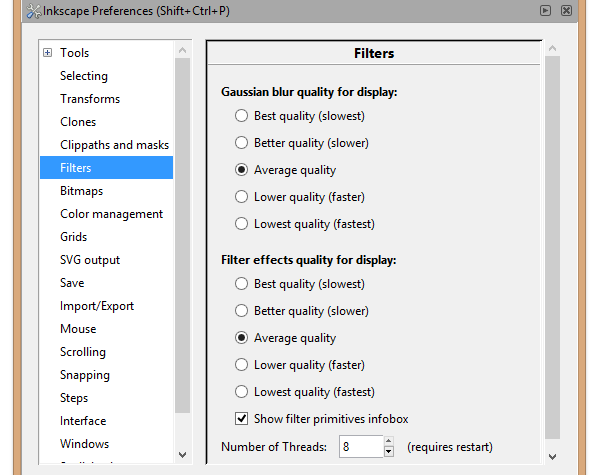Image resolution: width=600 pixels, height=475 pixels.
Task: Open the Snapping preferences page
Action: click(x=85, y=375)
